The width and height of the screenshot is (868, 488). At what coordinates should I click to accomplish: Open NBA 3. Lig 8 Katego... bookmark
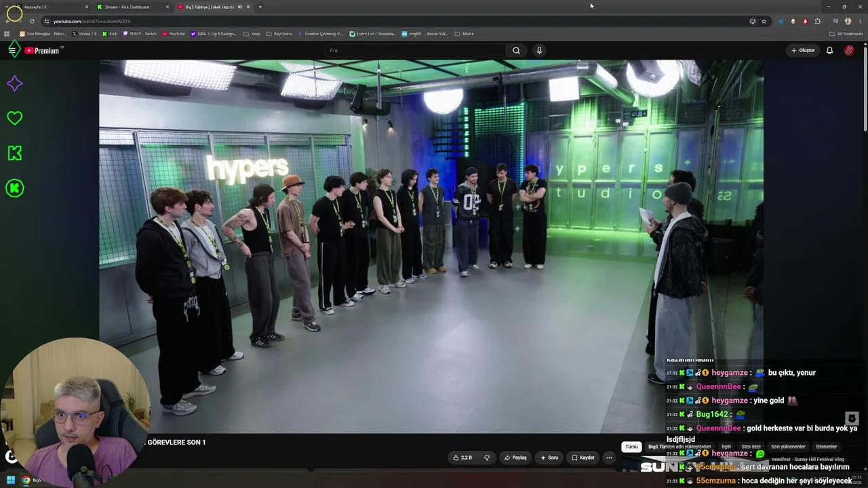(x=214, y=34)
